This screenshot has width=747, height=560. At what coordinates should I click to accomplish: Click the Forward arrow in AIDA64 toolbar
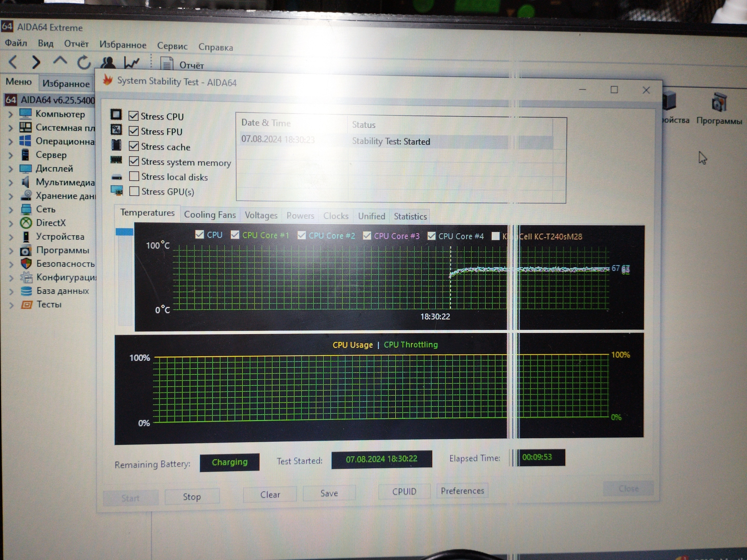36,62
